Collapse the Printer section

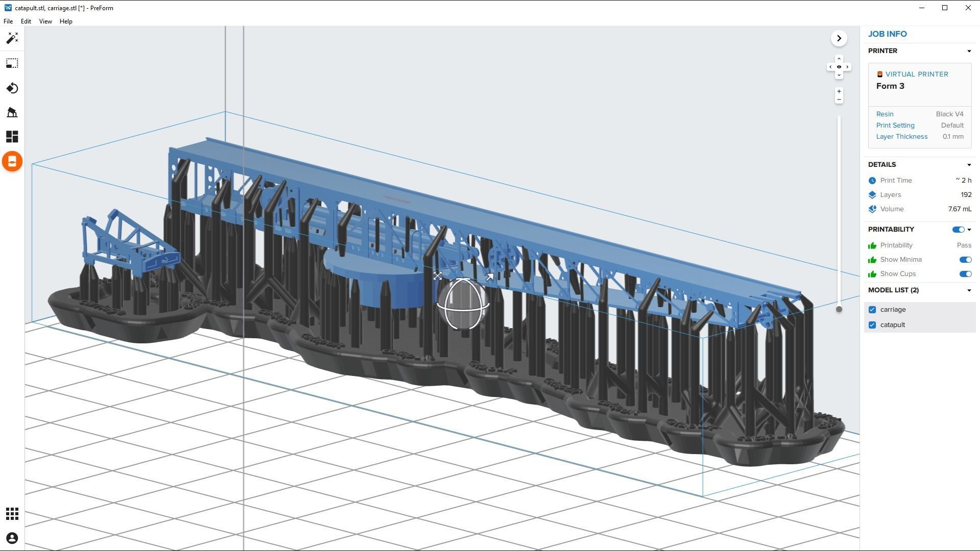coord(969,51)
